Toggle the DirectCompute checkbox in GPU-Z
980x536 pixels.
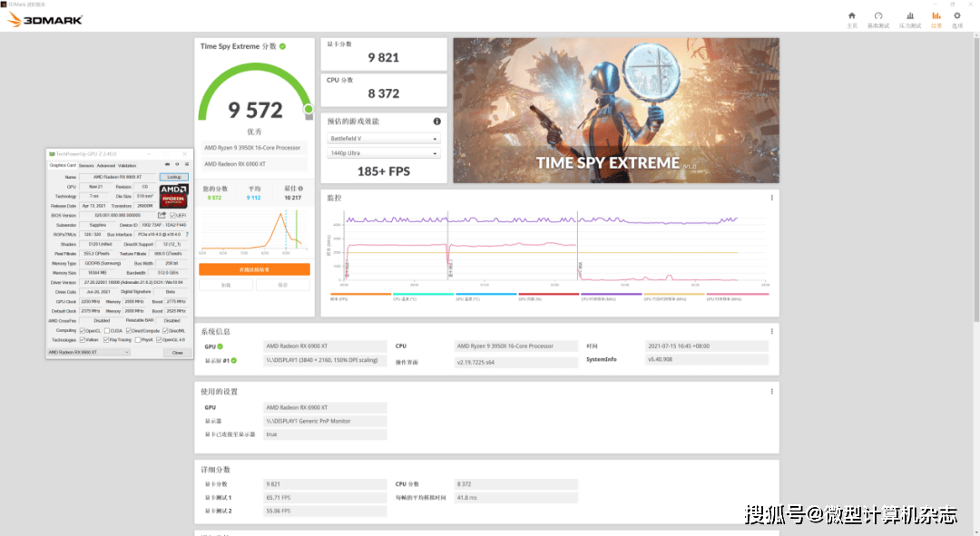129,330
